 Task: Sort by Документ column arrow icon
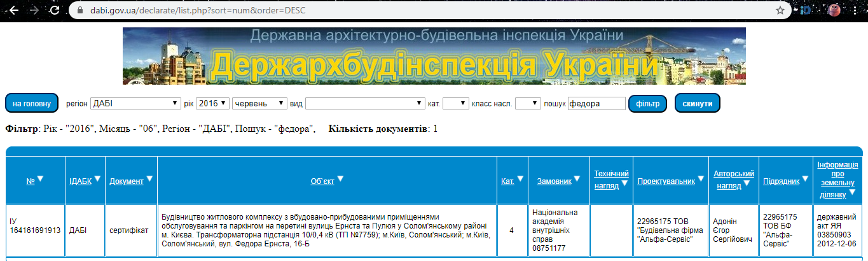(x=149, y=180)
